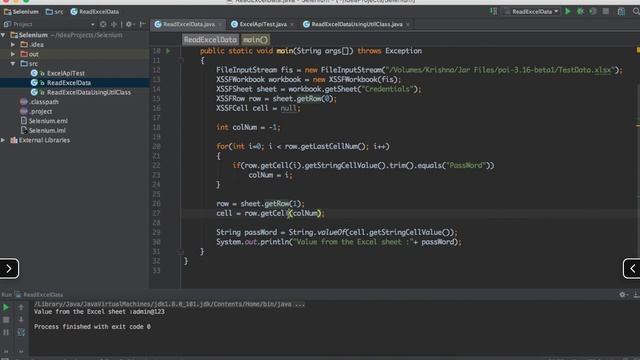Image resolution: width=640 pixels, height=360 pixels.
Task: Click the TestData.xlsx file path string
Action: [500, 70]
